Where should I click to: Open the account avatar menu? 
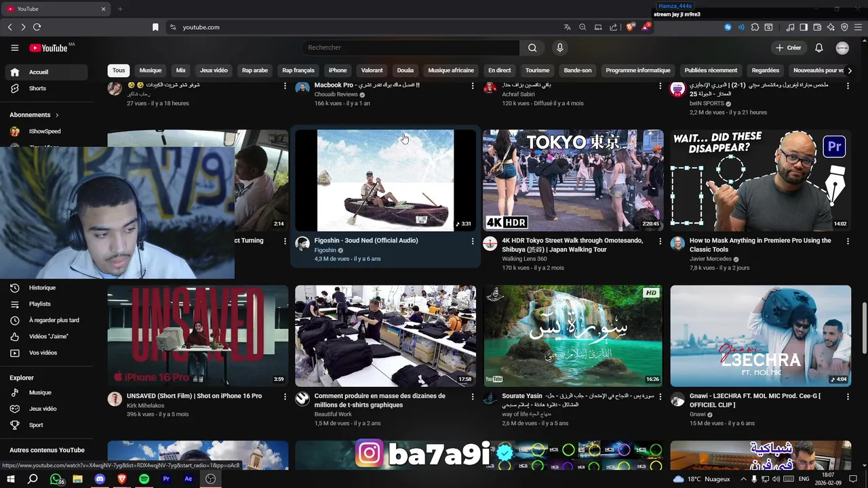click(x=842, y=48)
